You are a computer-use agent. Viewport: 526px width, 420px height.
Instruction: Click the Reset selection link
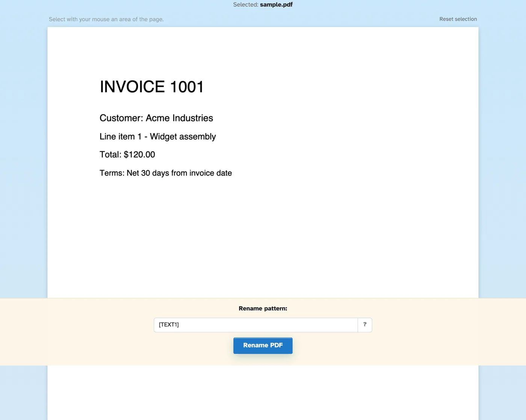click(x=458, y=19)
